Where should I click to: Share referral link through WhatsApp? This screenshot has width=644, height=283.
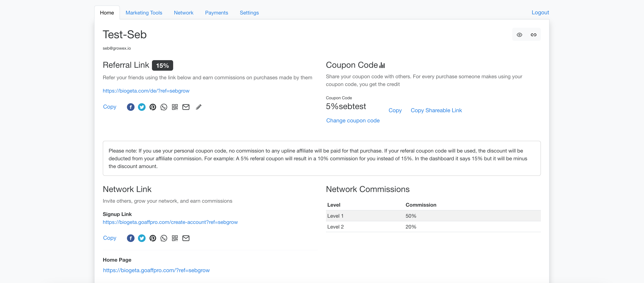(x=164, y=107)
